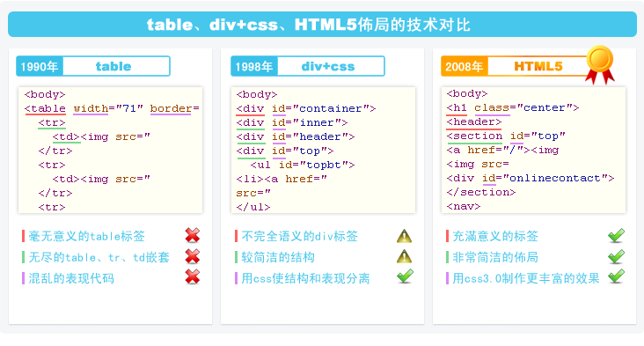This screenshot has height=346, width=644.
Task: Click the <header> tag in HTML5 code
Action: click(474, 121)
